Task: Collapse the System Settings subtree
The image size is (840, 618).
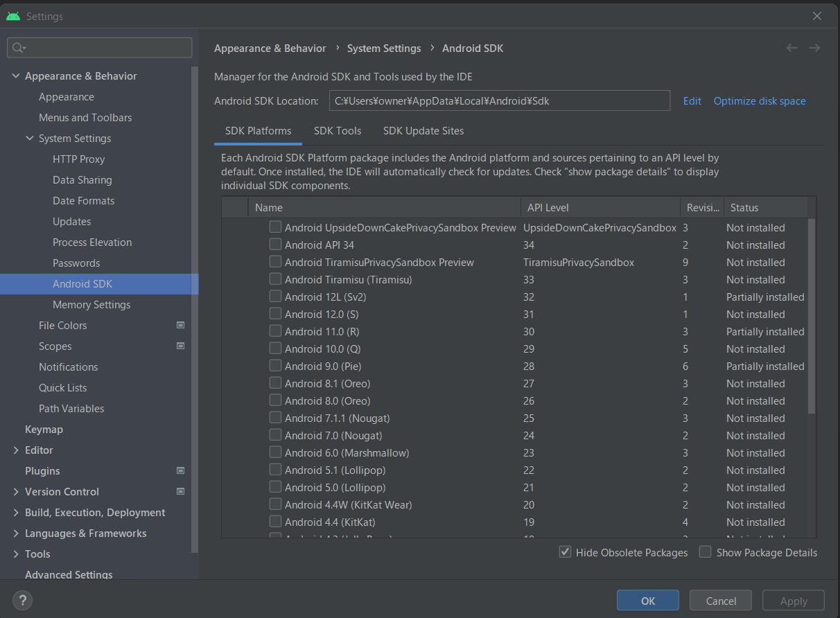Action: point(30,138)
